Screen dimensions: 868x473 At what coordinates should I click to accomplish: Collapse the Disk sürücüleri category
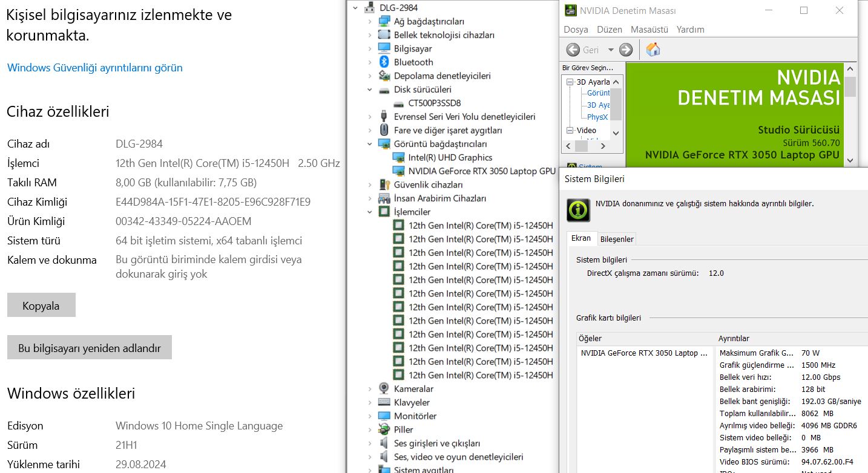tap(370, 90)
